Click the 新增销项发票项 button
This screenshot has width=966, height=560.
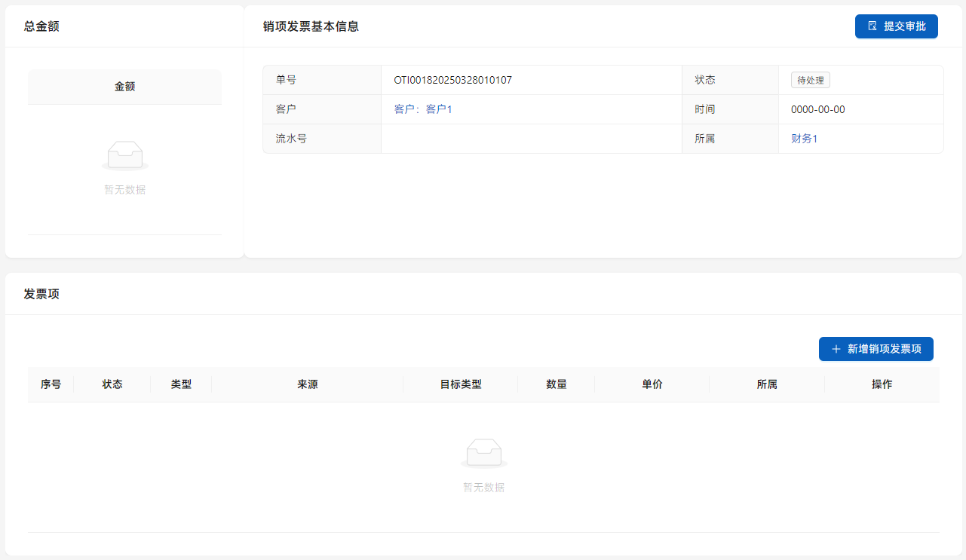pyautogui.click(x=876, y=349)
